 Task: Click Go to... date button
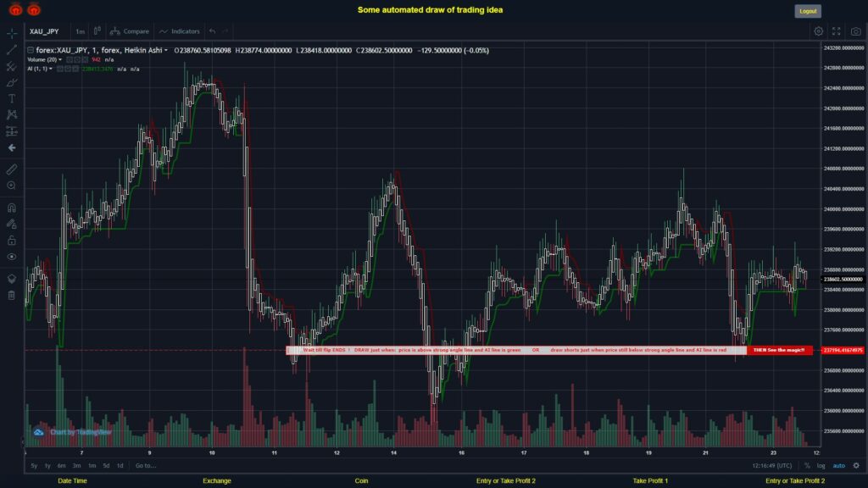coord(146,466)
